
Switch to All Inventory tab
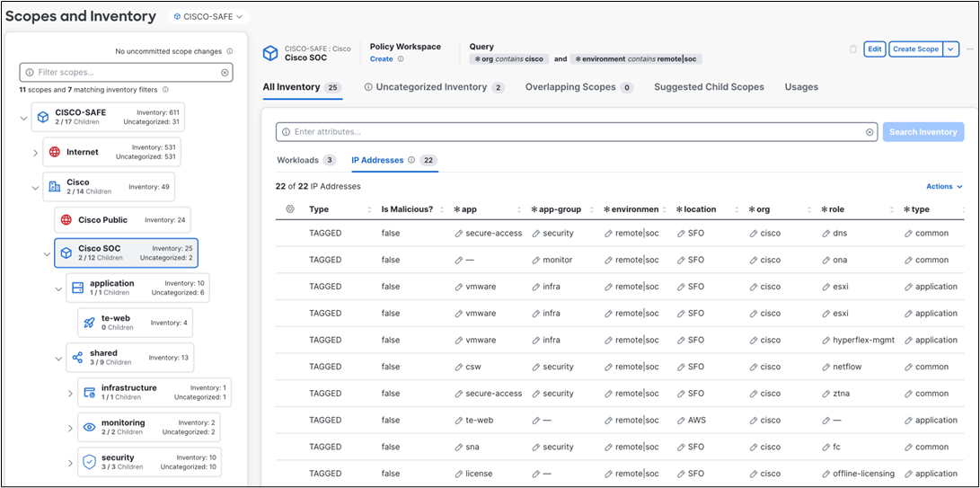[x=303, y=87]
